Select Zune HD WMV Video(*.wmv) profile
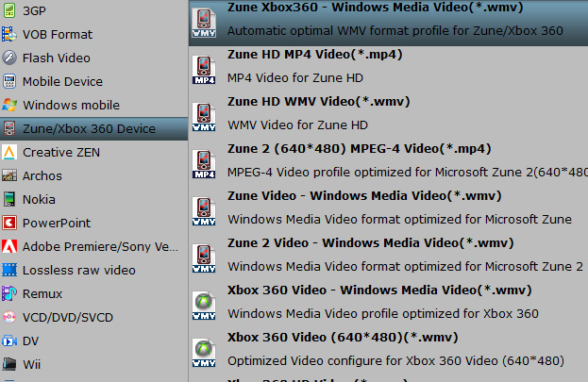The image size is (588, 382). click(x=388, y=117)
